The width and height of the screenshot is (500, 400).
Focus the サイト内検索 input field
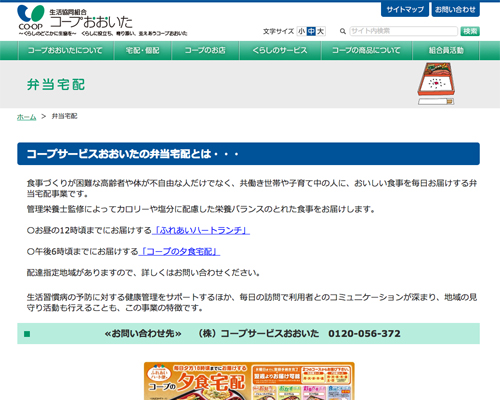403,31
